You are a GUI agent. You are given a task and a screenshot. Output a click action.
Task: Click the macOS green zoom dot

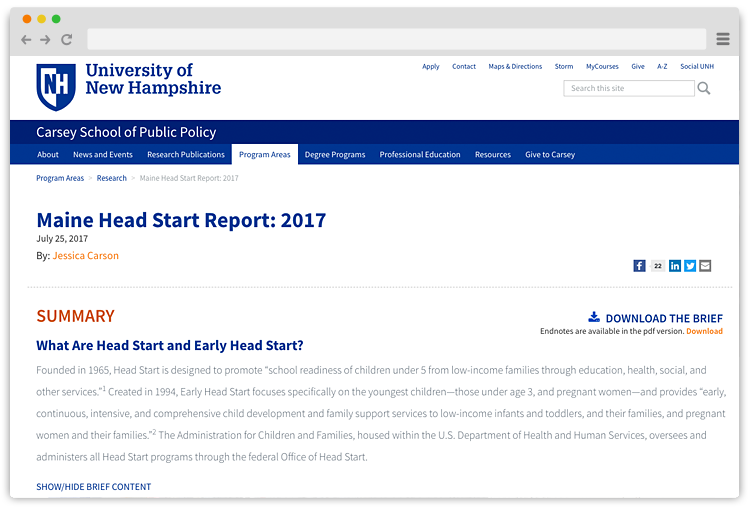point(56,19)
